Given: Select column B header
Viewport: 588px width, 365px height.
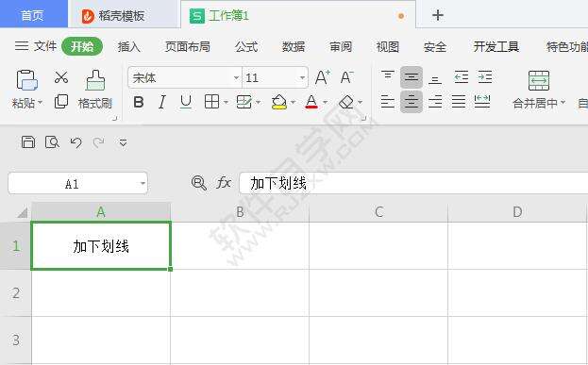Looking at the screenshot, I should 240,212.
